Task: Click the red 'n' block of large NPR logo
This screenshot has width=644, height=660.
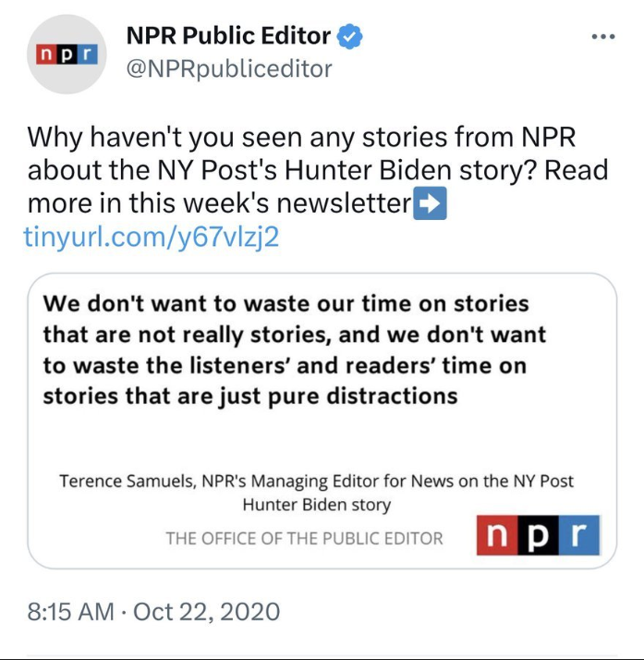Action: click(497, 535)
